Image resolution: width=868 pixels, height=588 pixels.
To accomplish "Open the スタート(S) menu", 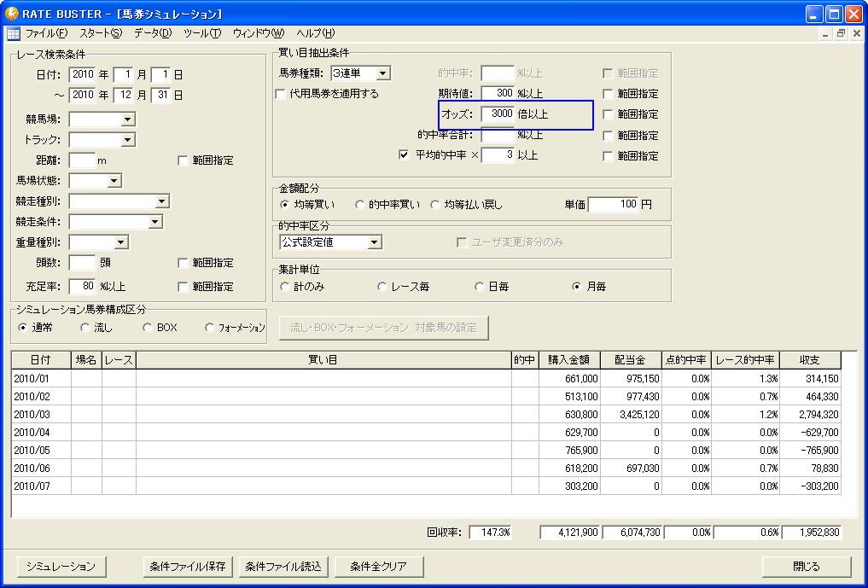I will click(x=100, y=33).
